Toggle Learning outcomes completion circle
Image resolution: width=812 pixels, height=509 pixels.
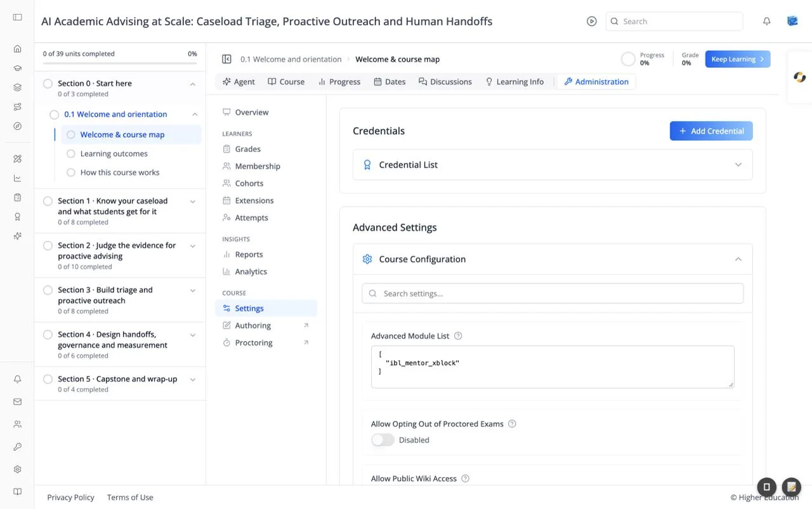pyautogui.click(x=70, y=153)
